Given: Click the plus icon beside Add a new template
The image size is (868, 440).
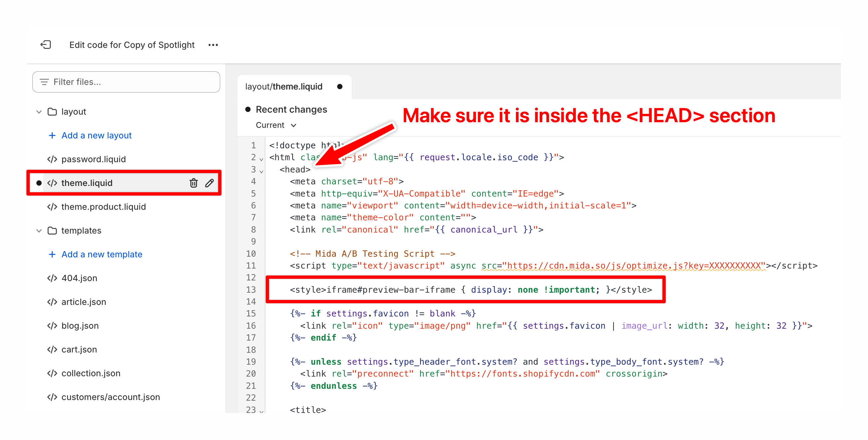Looking at the screenshot, I should [x=52, y=254].
